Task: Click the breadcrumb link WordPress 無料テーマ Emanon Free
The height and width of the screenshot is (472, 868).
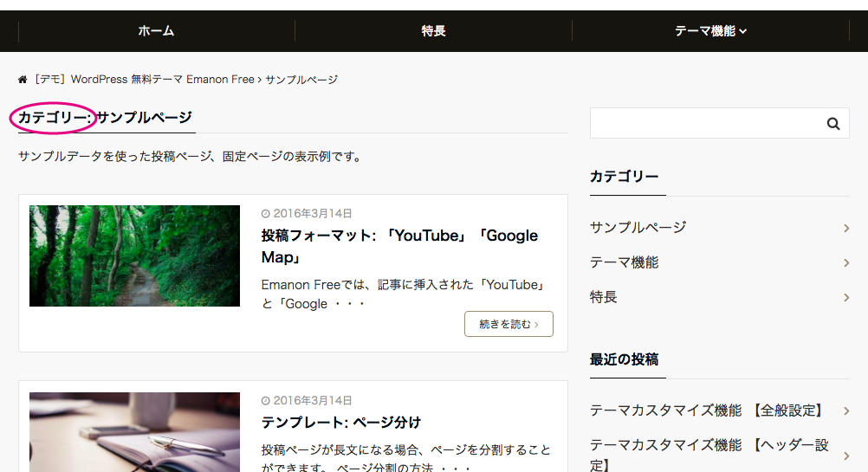Action: point(144,80)
